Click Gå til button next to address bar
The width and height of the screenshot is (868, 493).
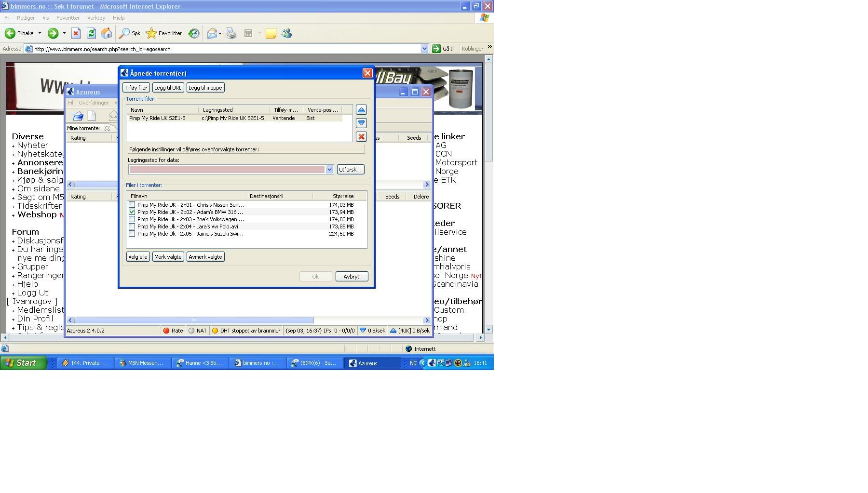tap(444, 49)
